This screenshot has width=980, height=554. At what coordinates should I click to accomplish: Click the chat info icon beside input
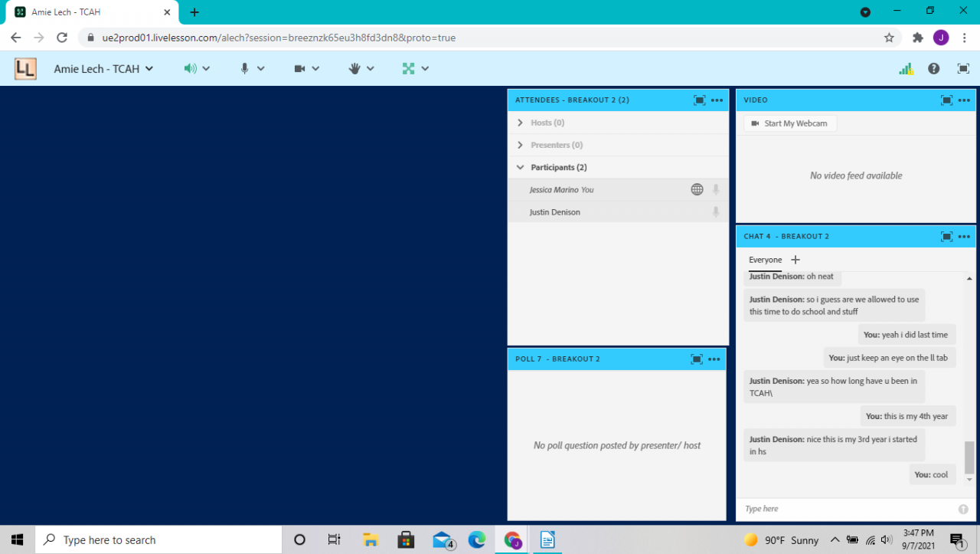963,509
